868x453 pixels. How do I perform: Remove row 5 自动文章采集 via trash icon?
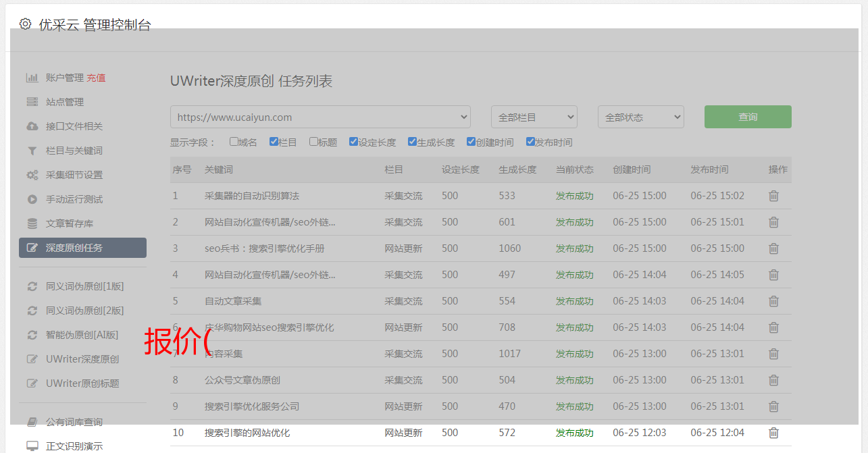click(773, 301)
